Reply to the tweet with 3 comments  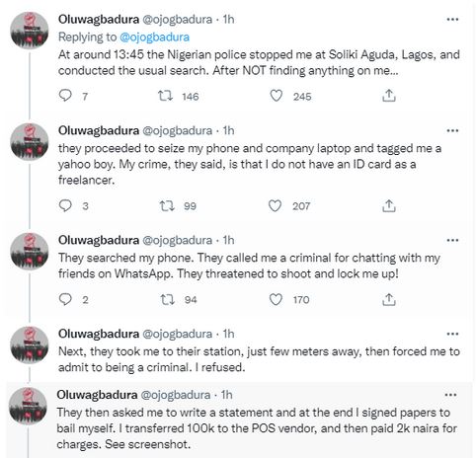pos(65,205)
